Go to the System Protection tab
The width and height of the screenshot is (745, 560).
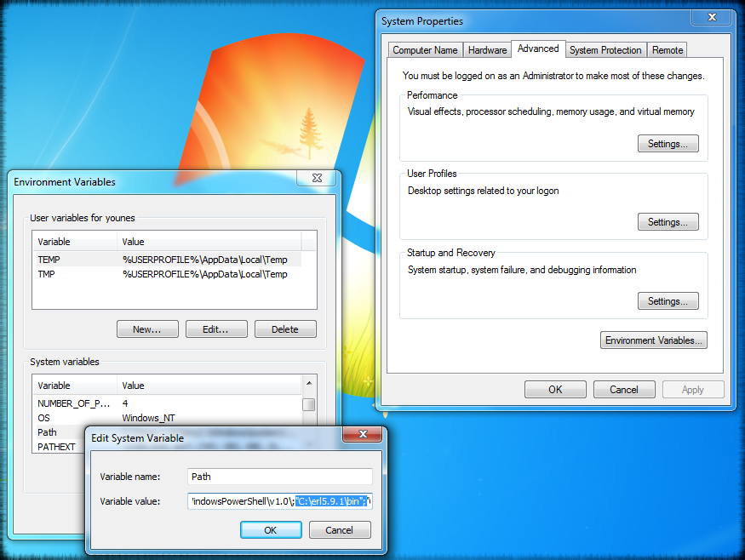[x=605, y=50]
